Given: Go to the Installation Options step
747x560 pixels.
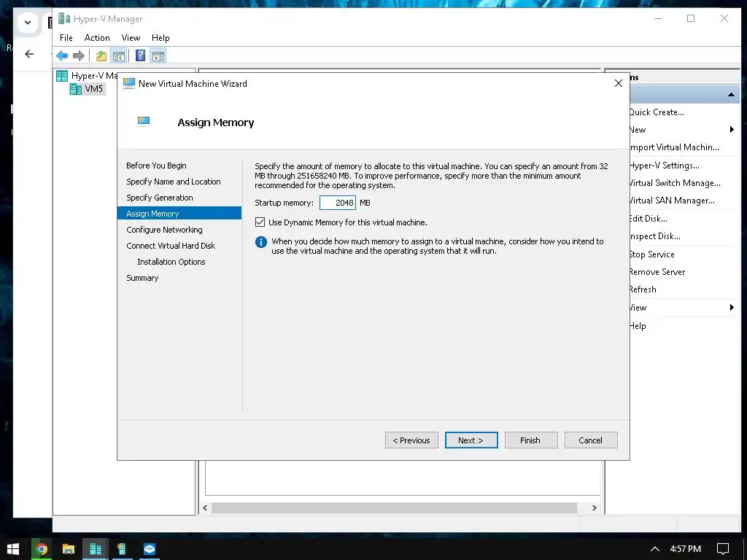Looking at the screenshot, I should (171, 262).
